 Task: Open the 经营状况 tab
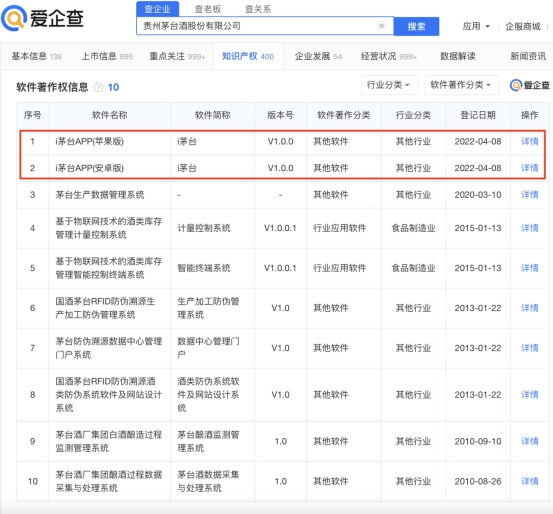[x=389, y=56]
